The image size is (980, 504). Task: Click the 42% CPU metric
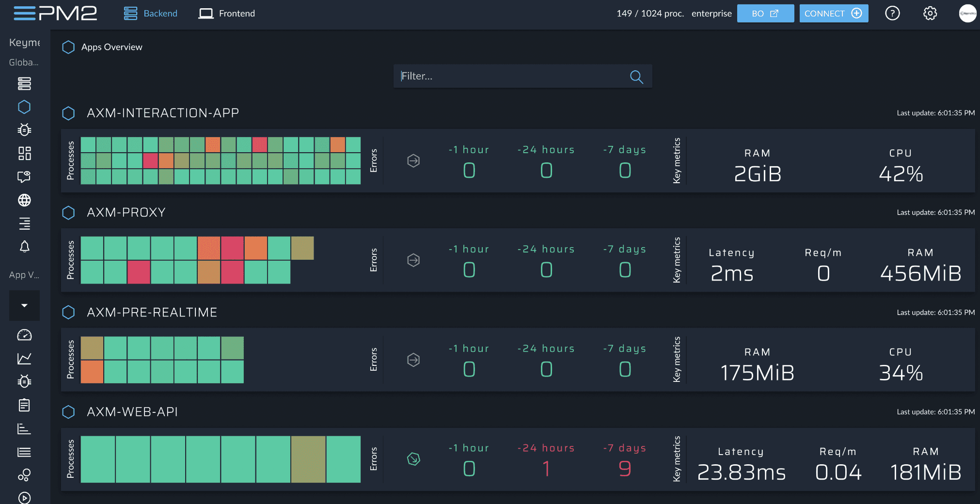(901, 173)
